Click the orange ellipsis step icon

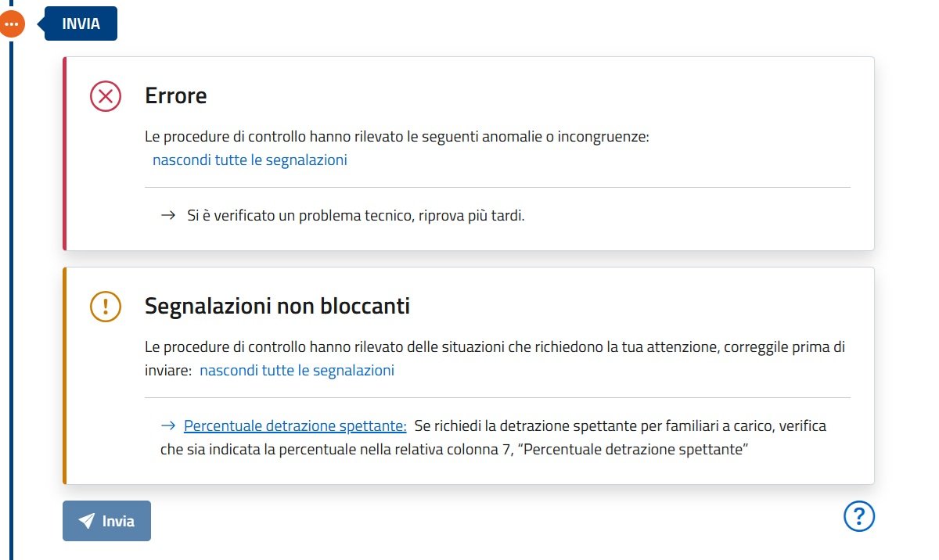click(x=12, y=24)
